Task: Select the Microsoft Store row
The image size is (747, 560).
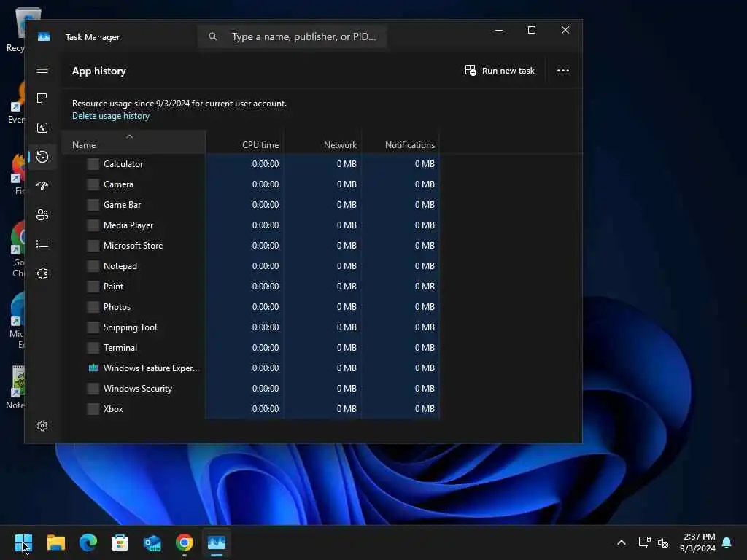Action: click(x=251, y=246)
